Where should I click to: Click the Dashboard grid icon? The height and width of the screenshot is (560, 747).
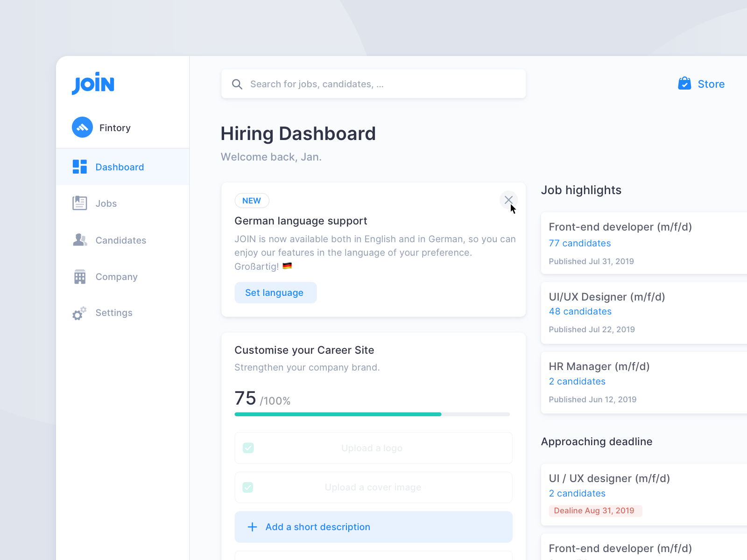tap(79, 167)
